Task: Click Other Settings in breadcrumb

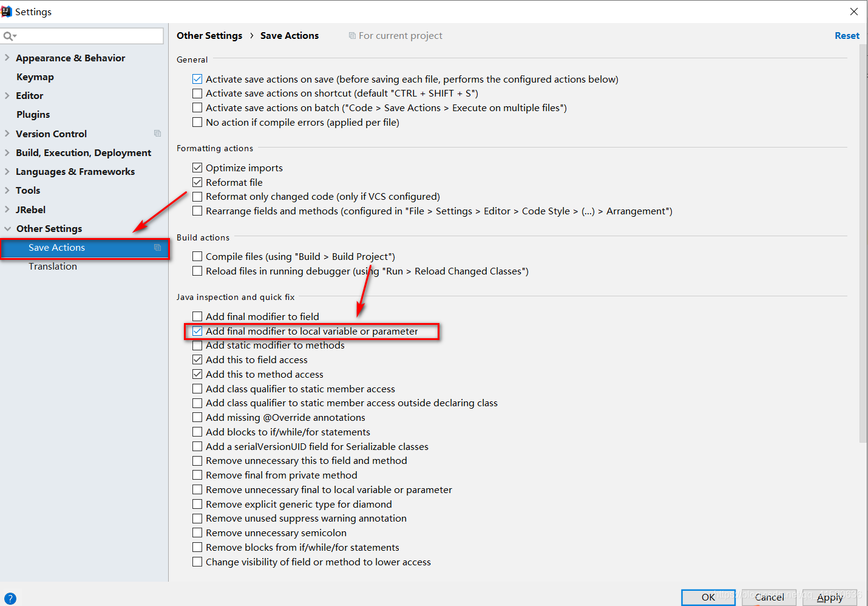Action: tap(209, 36)
